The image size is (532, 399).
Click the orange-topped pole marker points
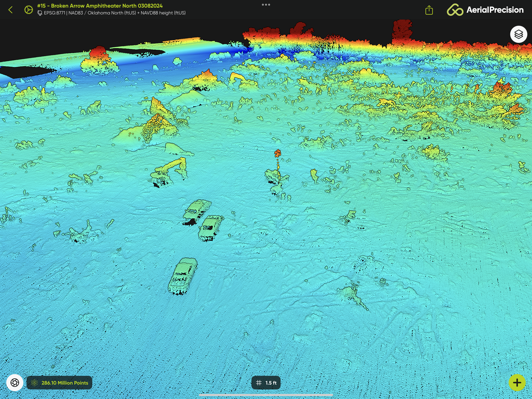pyautogui.click(x=277, y=153)
